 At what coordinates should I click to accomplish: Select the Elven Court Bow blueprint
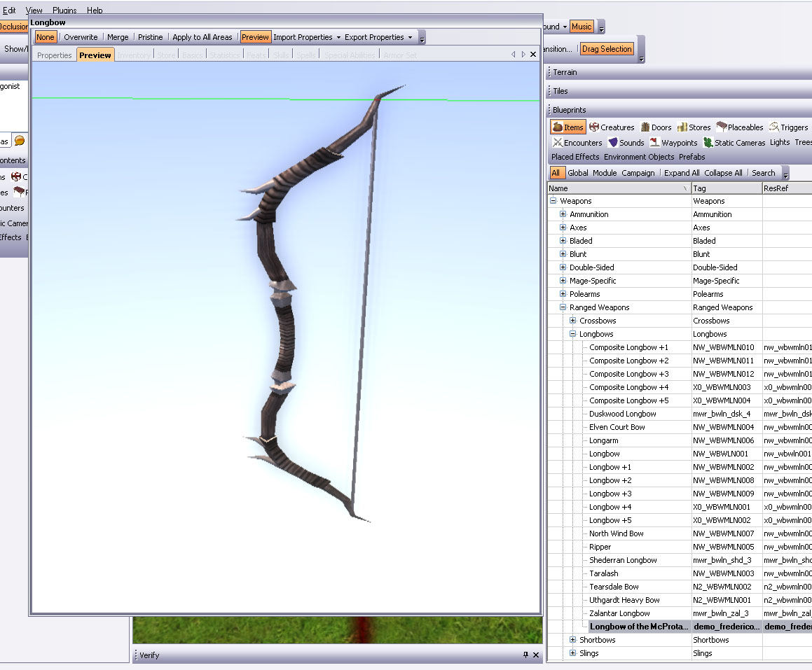(x=617, y=427)
